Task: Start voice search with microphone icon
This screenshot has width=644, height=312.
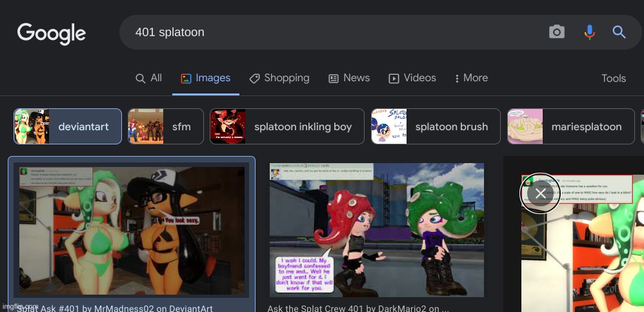Action: 589,32
